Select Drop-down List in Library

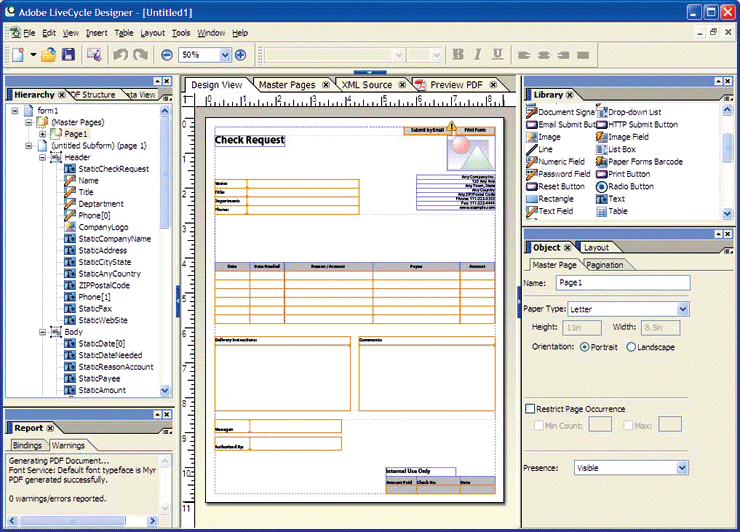629,112
